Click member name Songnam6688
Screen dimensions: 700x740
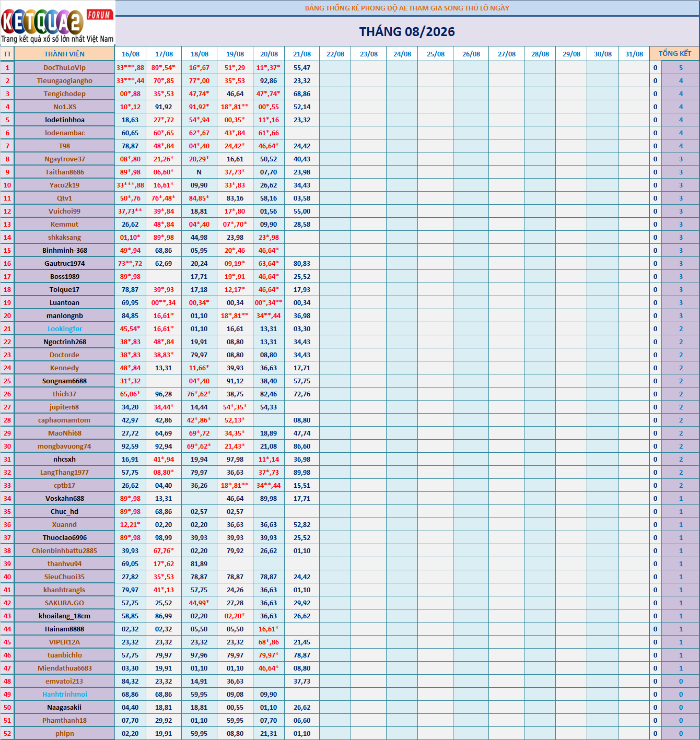[x=64, y=381]
